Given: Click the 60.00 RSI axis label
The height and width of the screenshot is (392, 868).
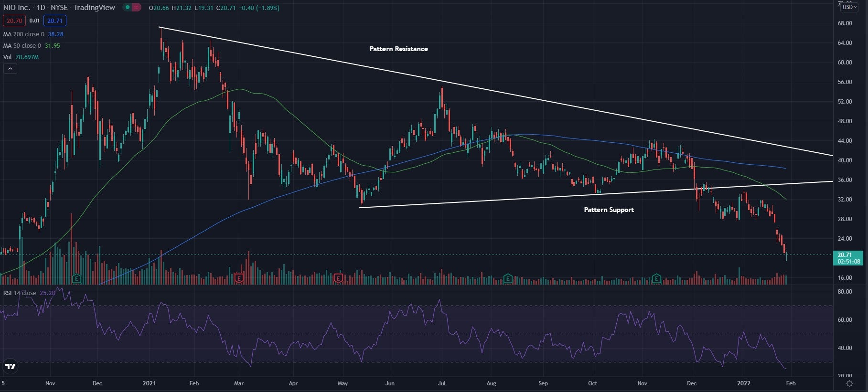Looking at the screenshot, I should pyautogui.click(x=845, y=320).
